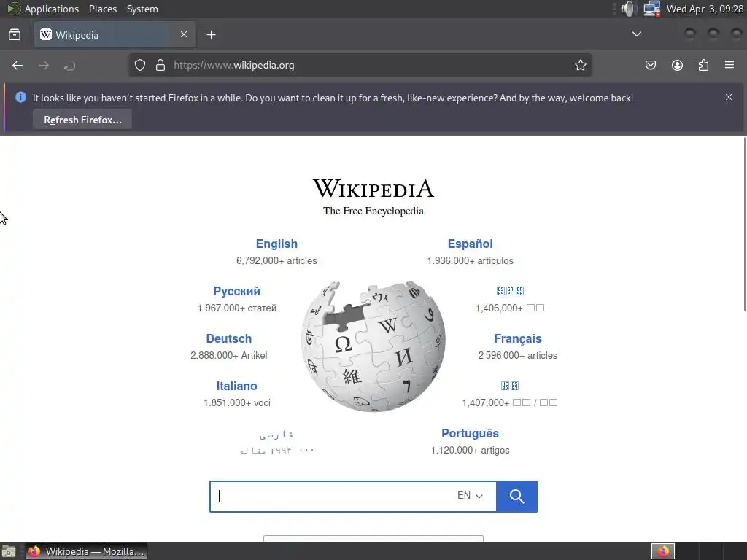Open the Italiano Wikipedia link
Screen dimensions: 747x560
(x=237, y=386)
